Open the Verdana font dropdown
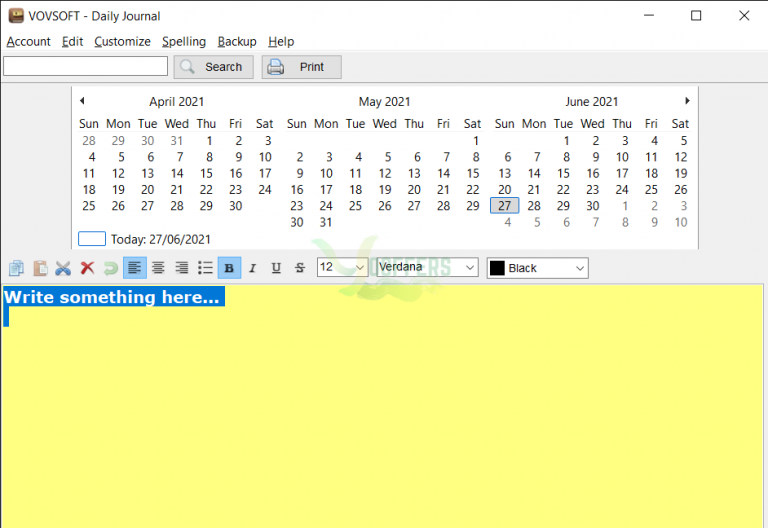This screenshot has width=768, height=528. [427, 267]
